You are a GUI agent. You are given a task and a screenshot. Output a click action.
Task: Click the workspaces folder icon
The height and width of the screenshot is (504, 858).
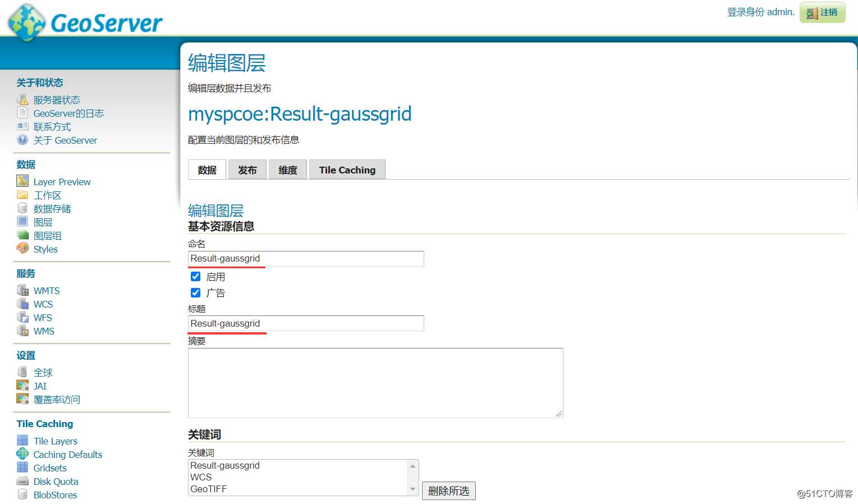click(x=22, y=195)
